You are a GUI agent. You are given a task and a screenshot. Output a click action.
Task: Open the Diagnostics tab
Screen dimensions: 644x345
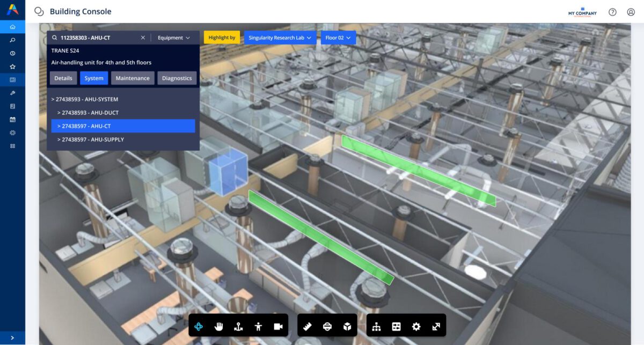[177, 78]
